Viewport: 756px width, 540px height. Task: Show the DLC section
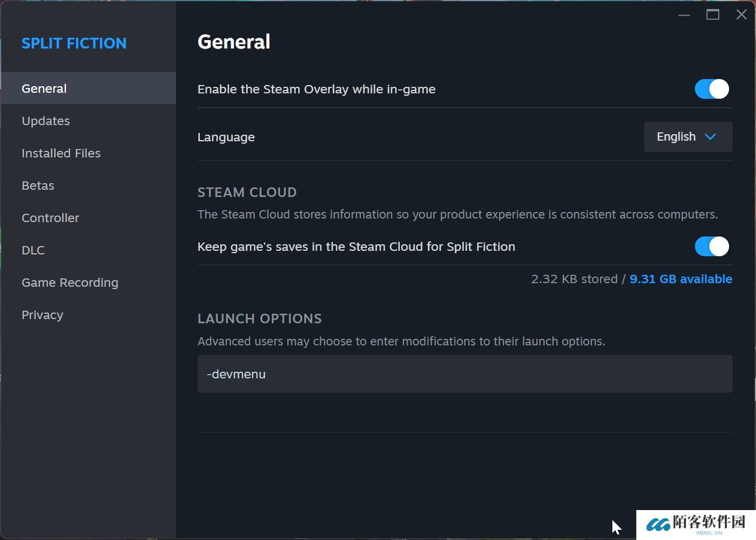[33, 250]
